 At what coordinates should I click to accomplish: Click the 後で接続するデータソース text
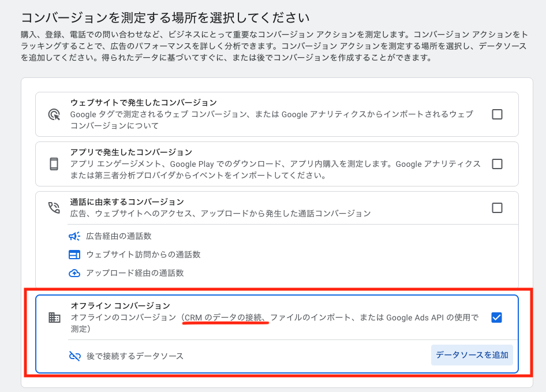(135, 356)
